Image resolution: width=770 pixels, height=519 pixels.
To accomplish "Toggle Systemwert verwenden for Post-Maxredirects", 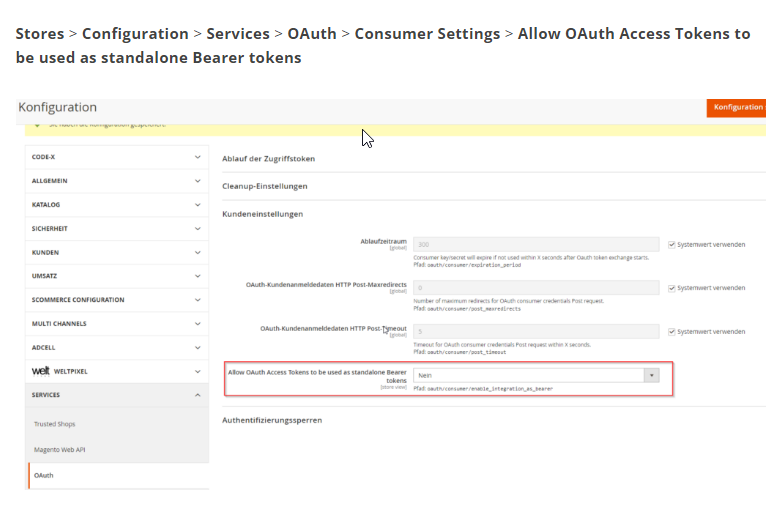I will pos(672,288).
